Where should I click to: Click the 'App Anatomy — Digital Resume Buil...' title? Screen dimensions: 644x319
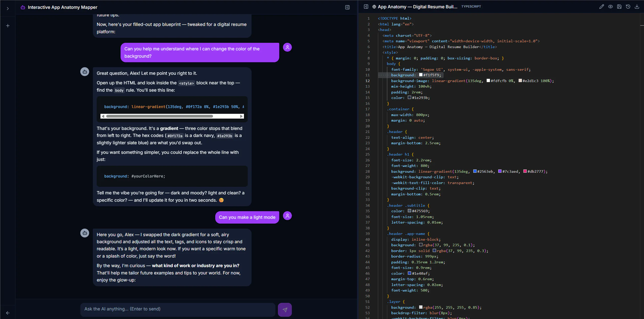[417, 7]
